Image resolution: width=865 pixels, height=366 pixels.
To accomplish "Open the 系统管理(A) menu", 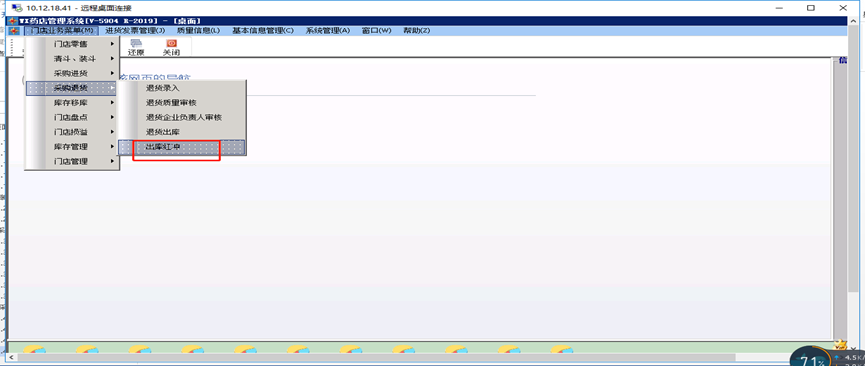I will tap(328, 30).
